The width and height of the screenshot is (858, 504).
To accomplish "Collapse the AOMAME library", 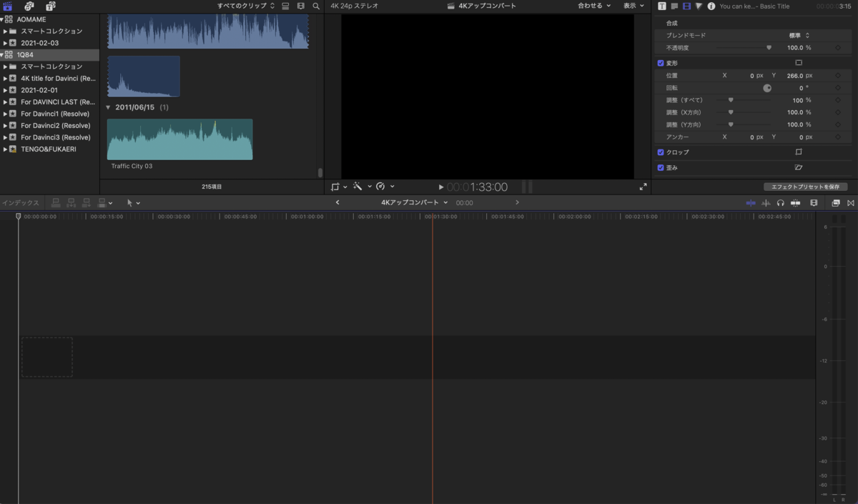I will tap(2, 20).
